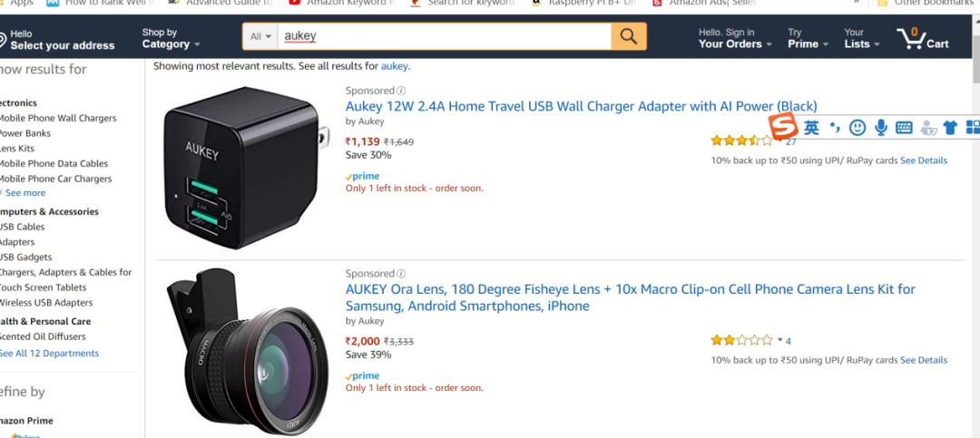980x438 pixels.
Task: Expand the Your Orders menu
Action: point(735,38)
